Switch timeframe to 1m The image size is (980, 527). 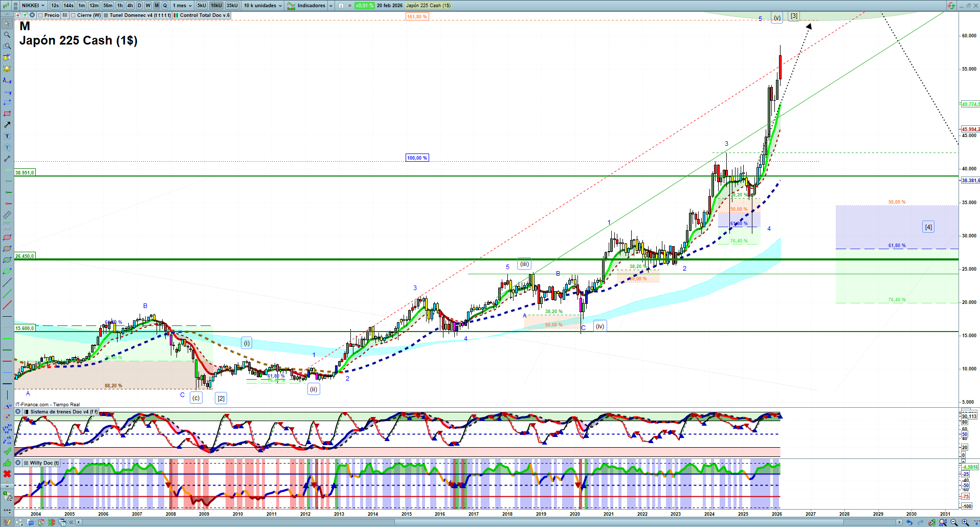pos(81,6)
